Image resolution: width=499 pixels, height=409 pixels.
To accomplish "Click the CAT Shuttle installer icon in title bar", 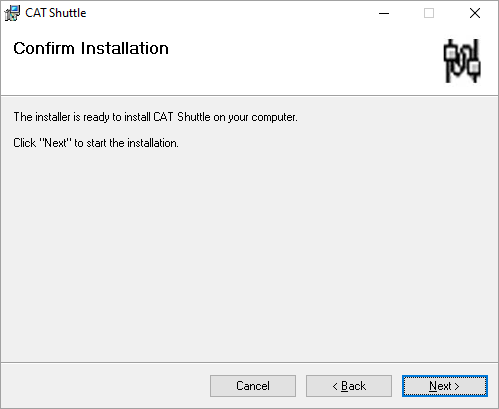I will [x=12, y=13].
